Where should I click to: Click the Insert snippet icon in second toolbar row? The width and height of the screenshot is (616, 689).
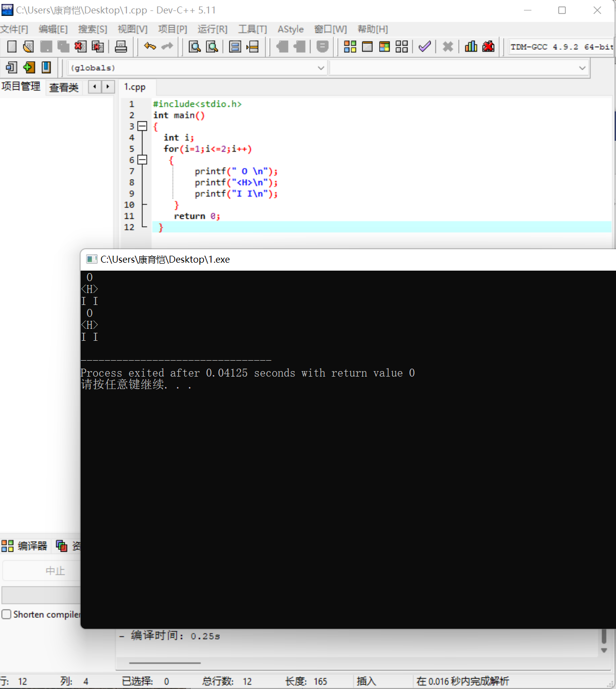click(11, 67)
